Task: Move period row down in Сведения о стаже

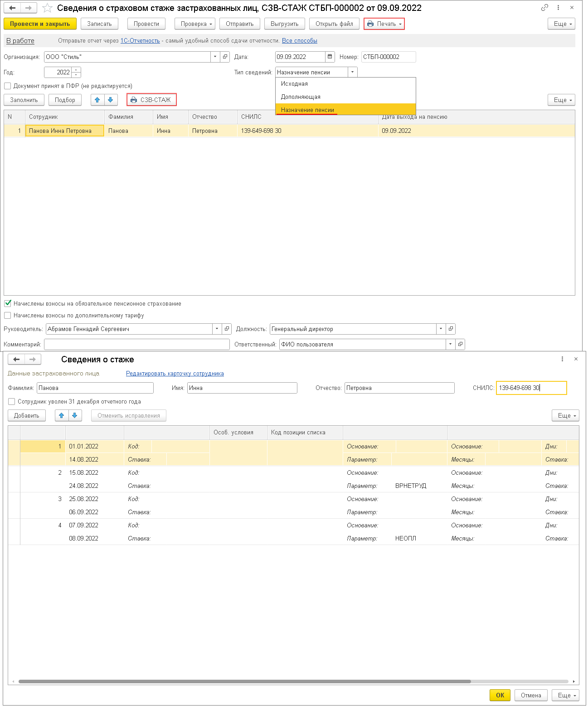Action: 75,415
